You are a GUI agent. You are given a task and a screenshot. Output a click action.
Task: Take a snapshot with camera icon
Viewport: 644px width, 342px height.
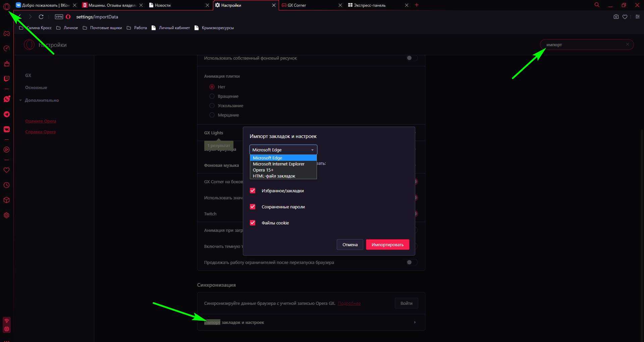(x=616, y=17)
